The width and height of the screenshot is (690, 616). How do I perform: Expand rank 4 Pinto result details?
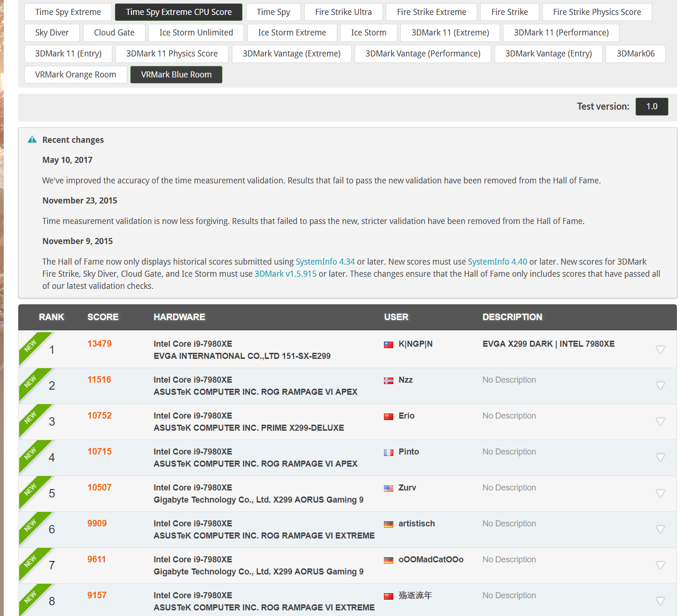[x=660, y=457]
